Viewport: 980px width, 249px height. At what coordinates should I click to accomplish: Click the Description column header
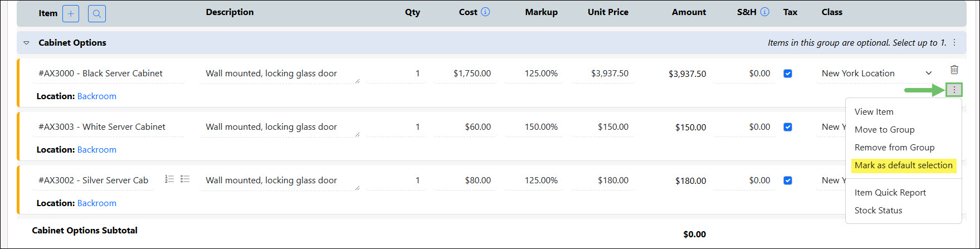230,12
